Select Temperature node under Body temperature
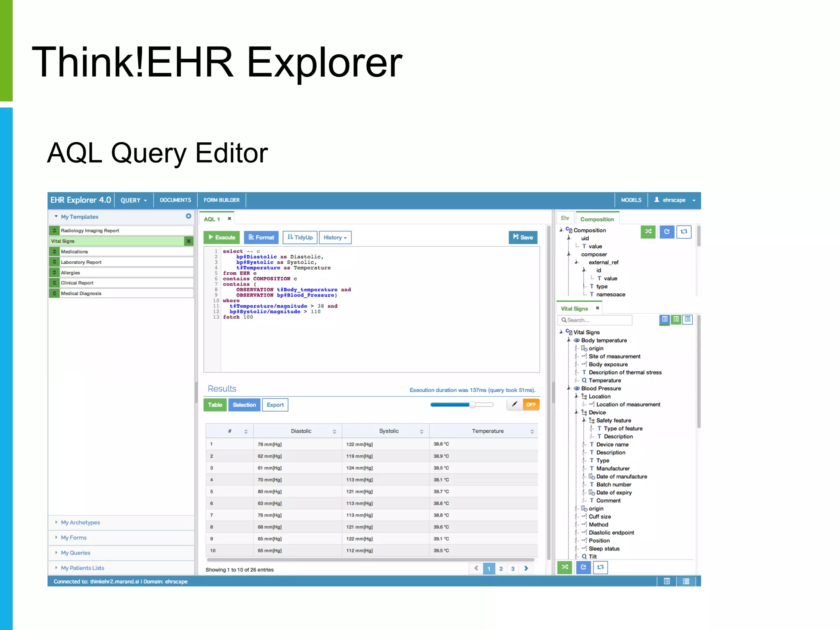840x630 pixels. click(605, 380)
